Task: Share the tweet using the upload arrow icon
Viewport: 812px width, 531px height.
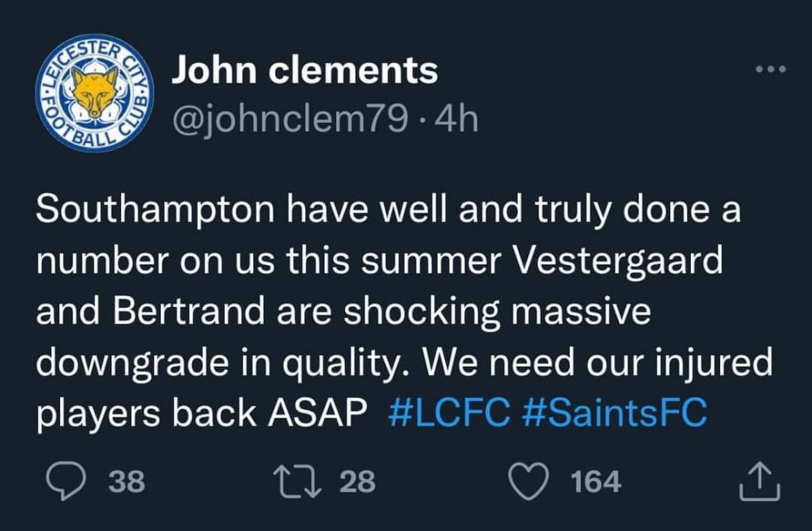Action: pyautogui.click(x=759, y=482)
